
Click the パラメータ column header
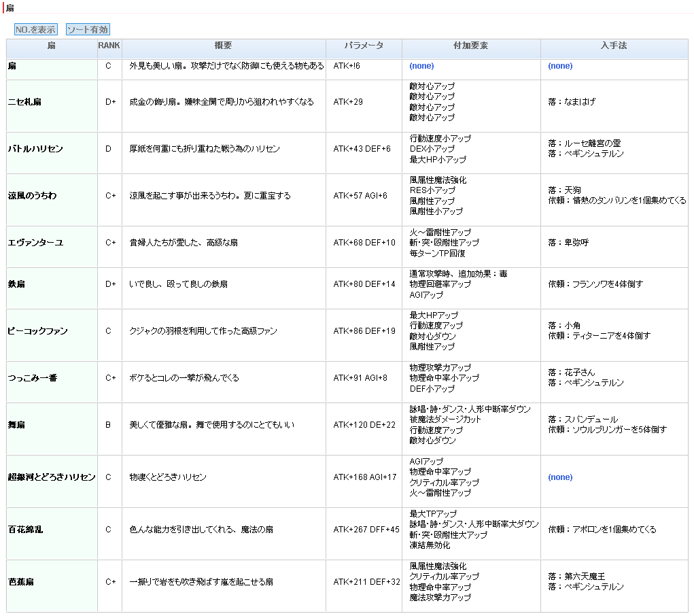click(363, 46)
